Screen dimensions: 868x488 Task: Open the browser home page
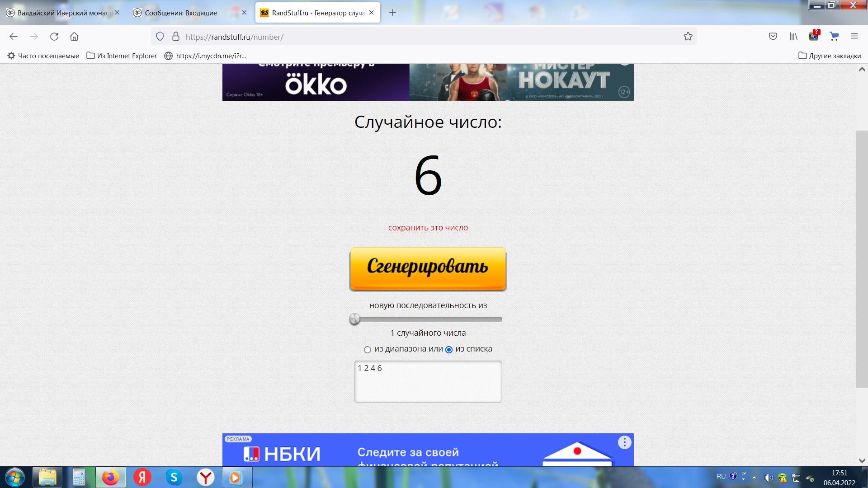click(x=74, y=37)
